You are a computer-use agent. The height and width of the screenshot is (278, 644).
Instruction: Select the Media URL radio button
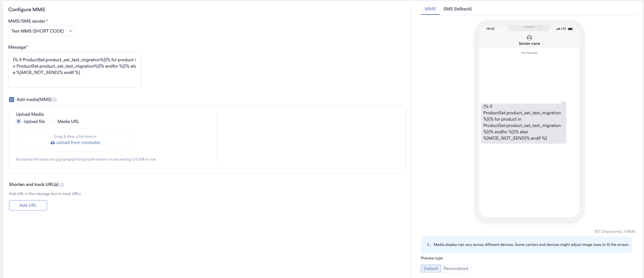pos(52,121)
